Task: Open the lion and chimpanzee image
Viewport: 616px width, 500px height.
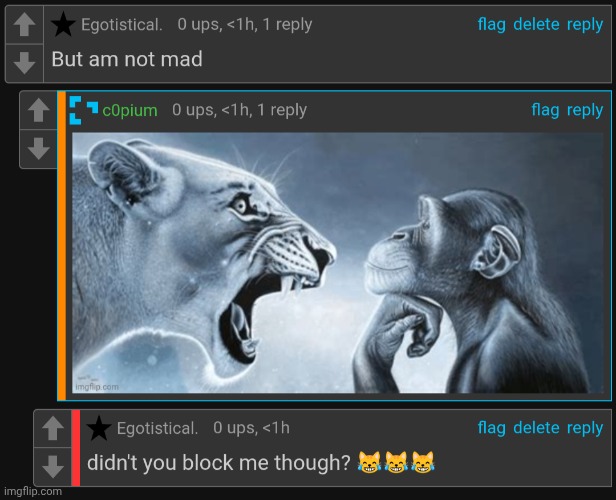Action: [338, 262]
